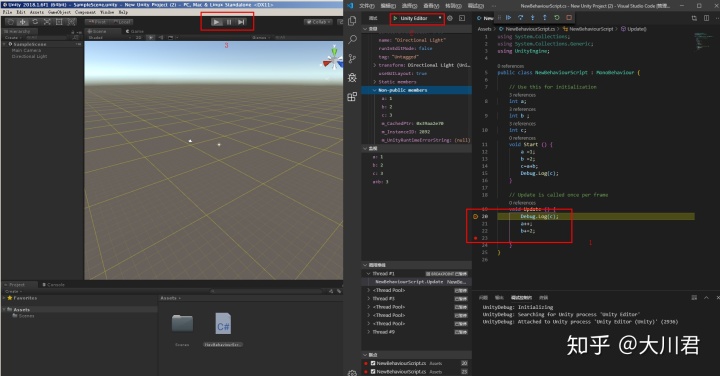Open the Unity Editor debug configuration dropdown

(421, 18)
